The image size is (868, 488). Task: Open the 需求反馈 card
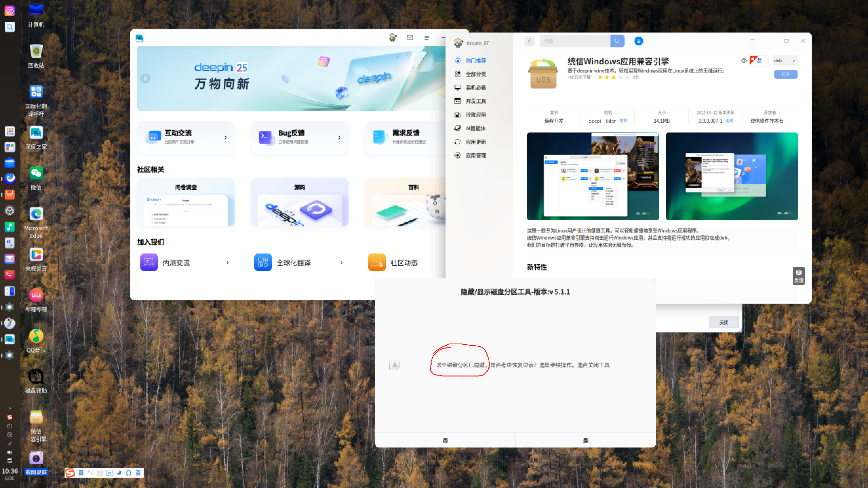[405, 137]
